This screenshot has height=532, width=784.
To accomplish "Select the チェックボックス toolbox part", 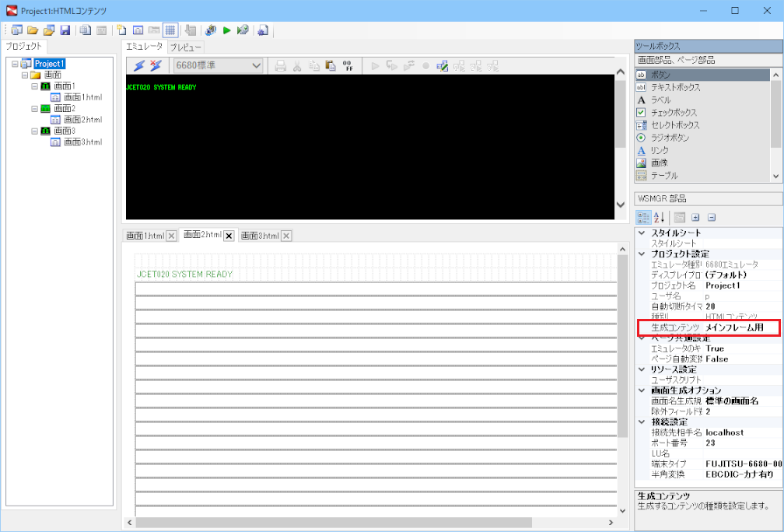I will pyautogui.click(x=702, y=113).
